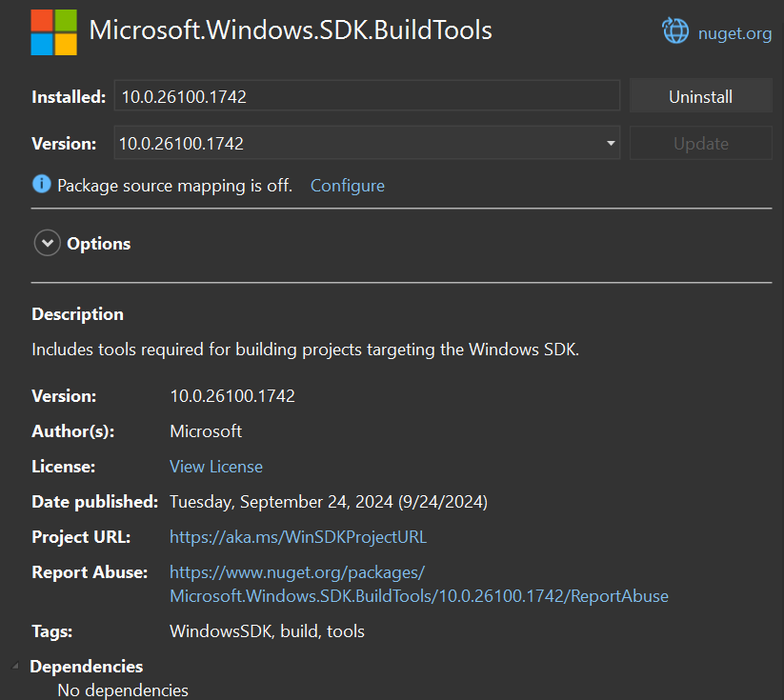Click the package source mapping info icon
784x700 pixels.
[42, 184]
